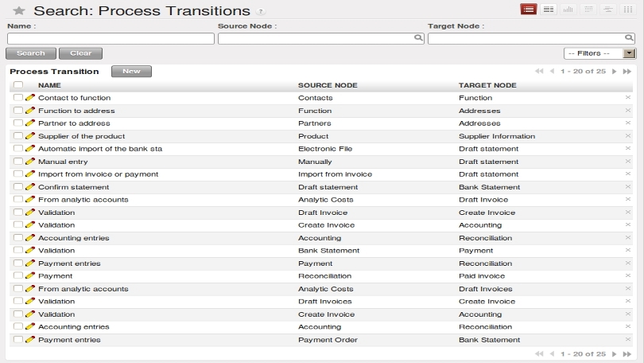Viewport: 644px width, 363px height.
Task: Sort by the SOURCE NODE column header
Action: pyautogui.click(x=328, y=85)
